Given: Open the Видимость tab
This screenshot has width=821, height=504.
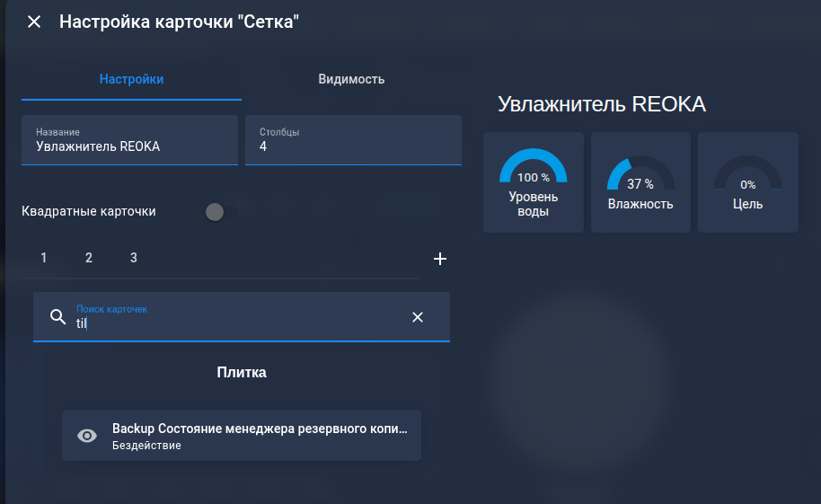Looking at the screenshot, I should click(x=351, y=79).
